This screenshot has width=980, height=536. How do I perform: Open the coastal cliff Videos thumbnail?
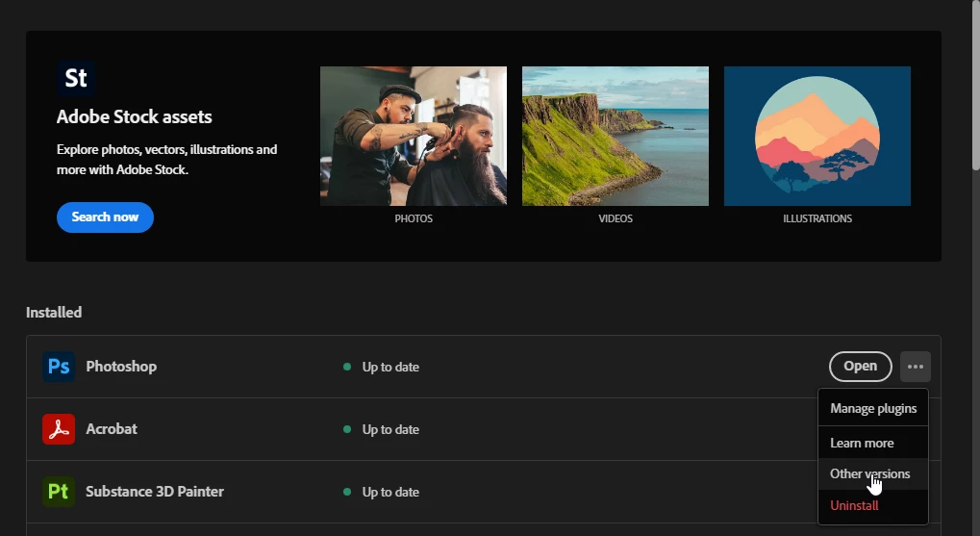pos(615,136)
